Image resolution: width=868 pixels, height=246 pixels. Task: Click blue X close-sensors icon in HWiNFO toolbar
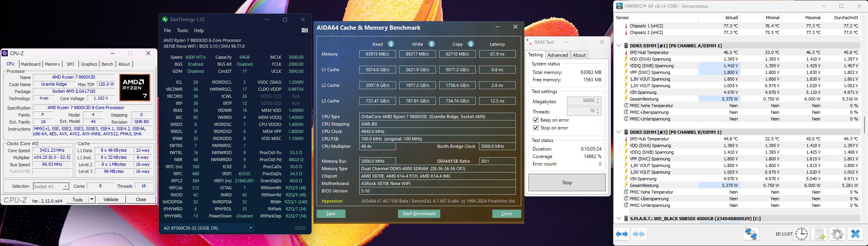pos(855,234)
